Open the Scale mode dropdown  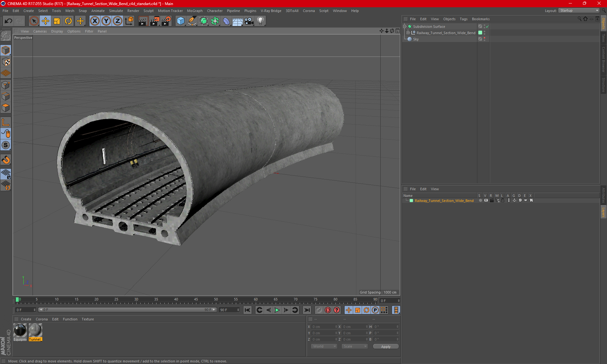[x=355, y=346]
